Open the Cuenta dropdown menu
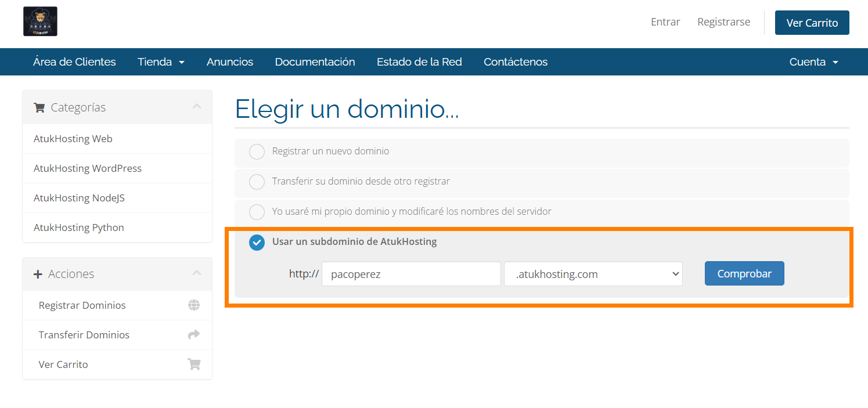The height and width of the screenshot is (408, 868). (x=813, y=62)
